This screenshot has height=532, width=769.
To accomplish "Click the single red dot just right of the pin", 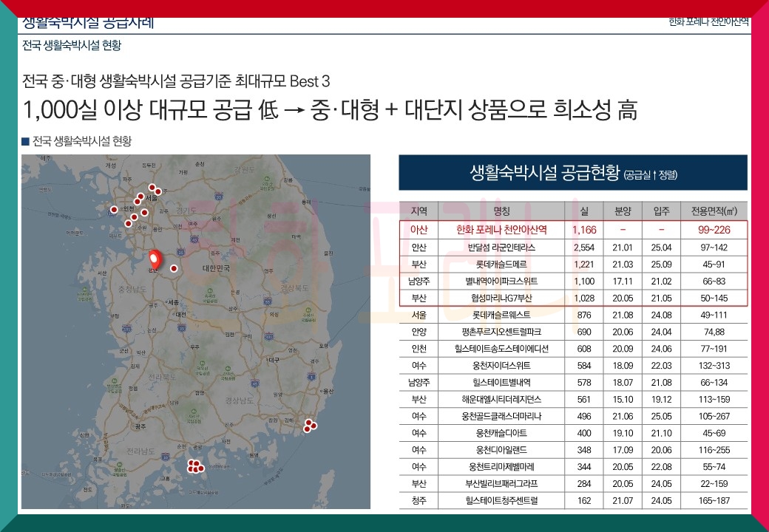I will coord(174,268).
